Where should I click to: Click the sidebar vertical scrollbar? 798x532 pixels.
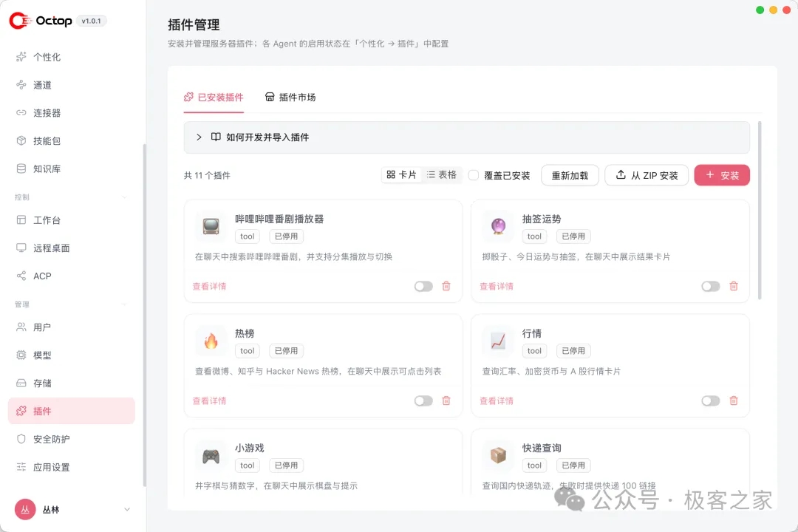coord(145,316)
